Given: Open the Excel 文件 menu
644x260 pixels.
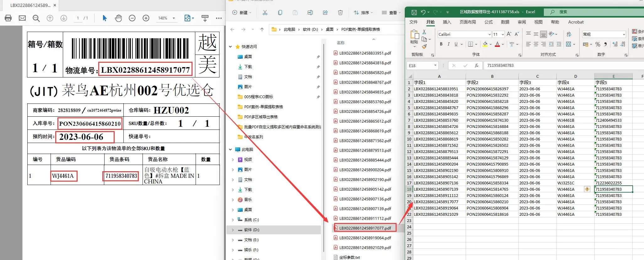Looking at the screenshot, I should [414, 22].
